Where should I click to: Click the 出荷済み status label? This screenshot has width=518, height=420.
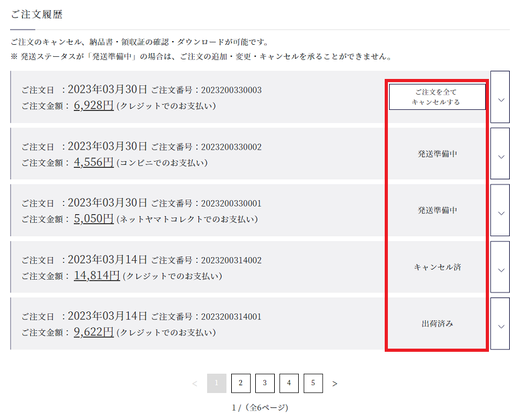pos(437,323)
